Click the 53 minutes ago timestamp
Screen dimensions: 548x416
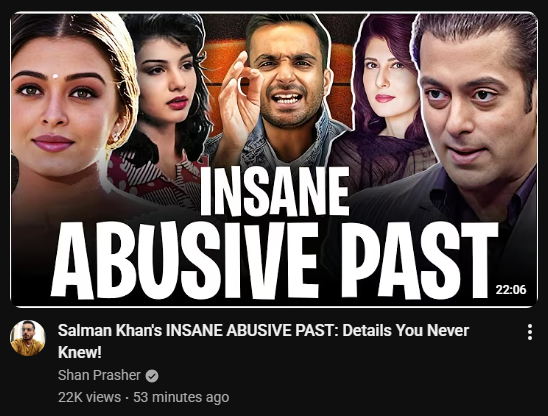tap(181, 397)
